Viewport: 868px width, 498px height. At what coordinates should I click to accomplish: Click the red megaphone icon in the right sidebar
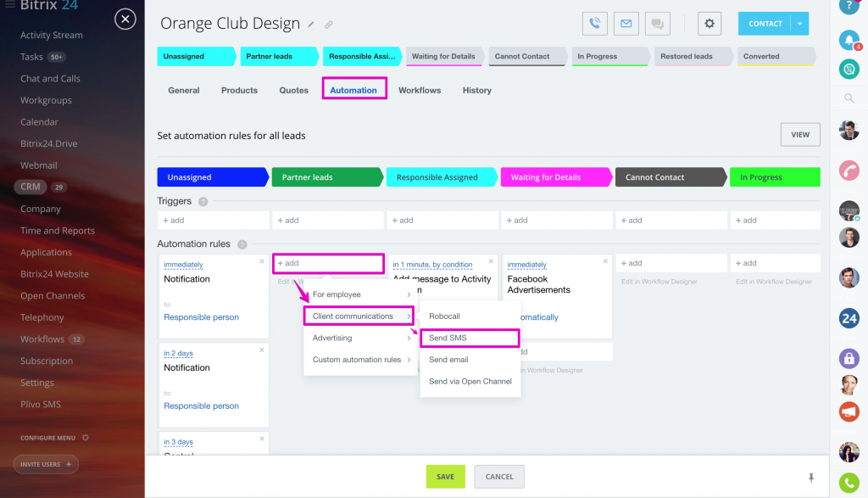tap(849, 411)
